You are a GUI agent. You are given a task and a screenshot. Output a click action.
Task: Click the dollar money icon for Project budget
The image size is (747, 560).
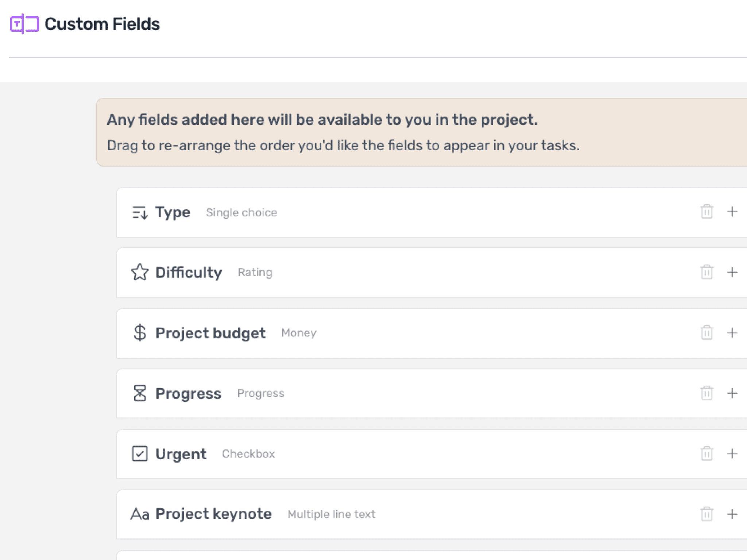point(140,333)
